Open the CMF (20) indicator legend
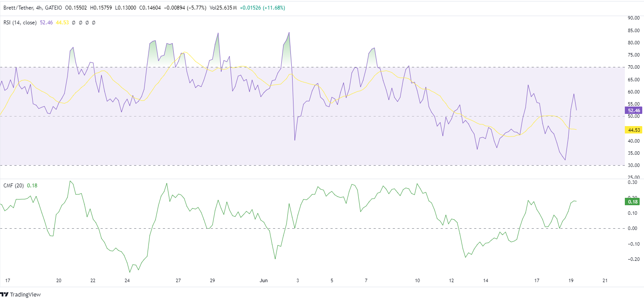The image size is (644, 300). tap(14, 186)
